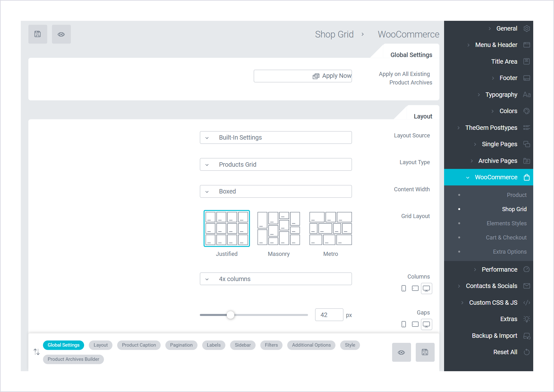Screen dimensions: 554x392
Task: Open the Product Archives Builder pill
Action: tap(73, 359)
